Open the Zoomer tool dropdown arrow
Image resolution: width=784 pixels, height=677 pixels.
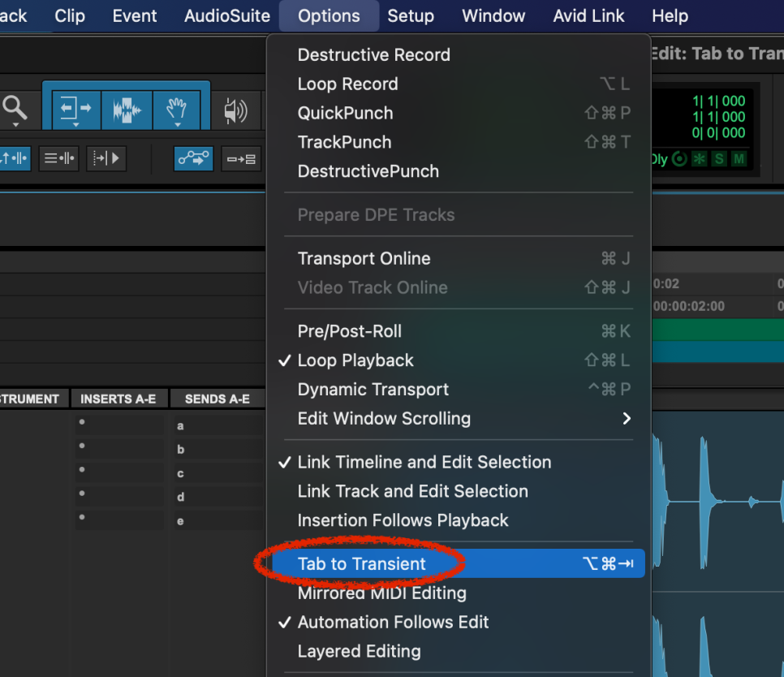pyautogui.click(x=15, y=124)
